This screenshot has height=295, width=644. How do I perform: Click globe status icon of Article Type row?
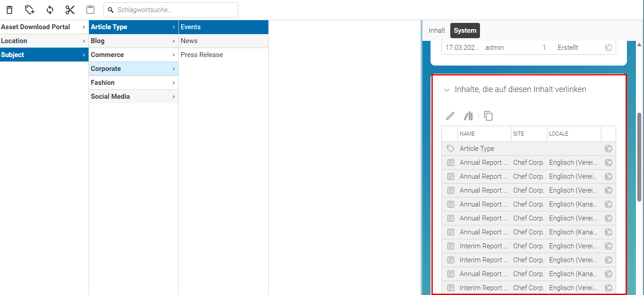tap(608, 149)
